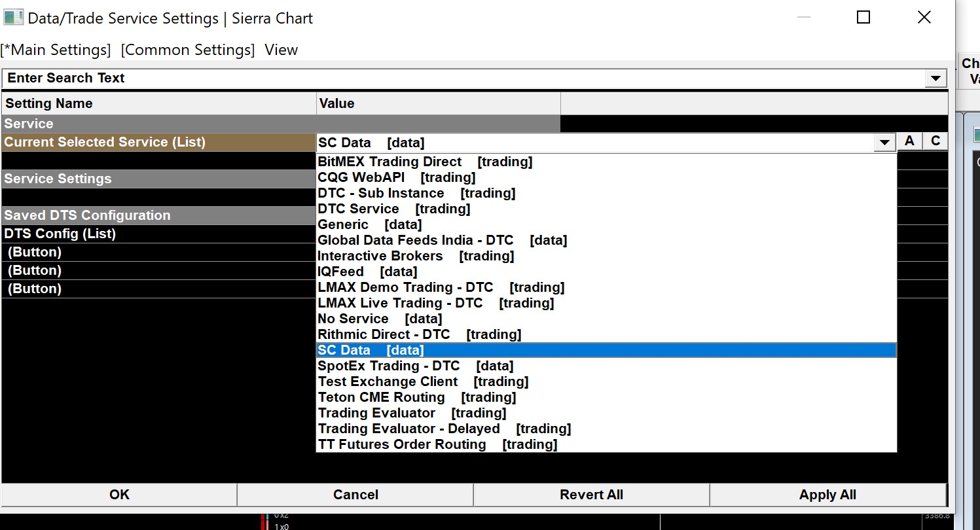Maximize the Data/Trade Service Settings window
This screenshot has height=530, width=980.
click(x=863, y=18)
